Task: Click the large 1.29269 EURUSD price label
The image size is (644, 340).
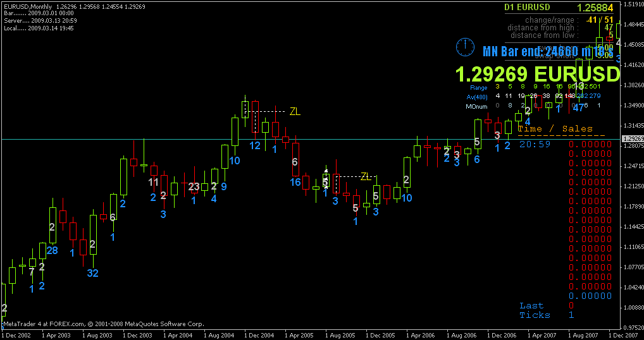Action: [537, 74]
